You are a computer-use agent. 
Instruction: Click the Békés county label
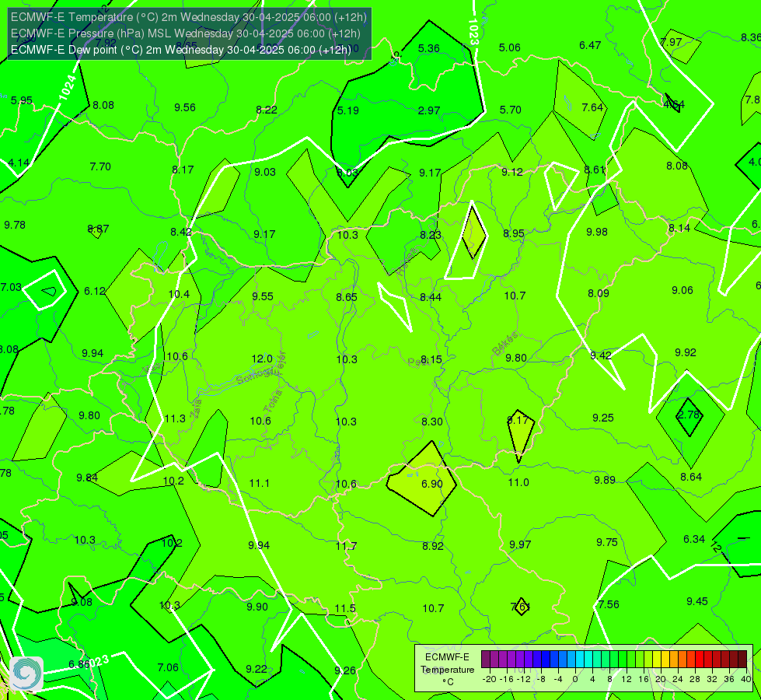[504, 344]
